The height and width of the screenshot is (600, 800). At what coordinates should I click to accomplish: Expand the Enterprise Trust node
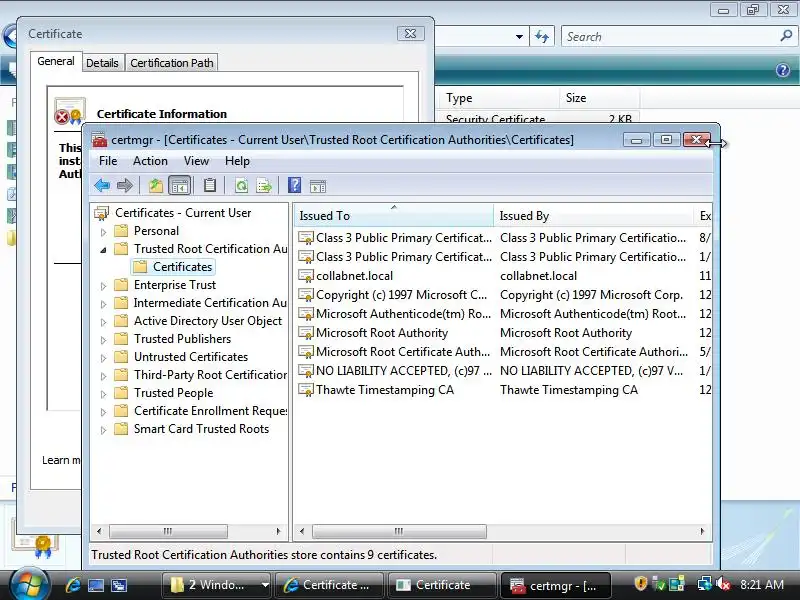click(x=103, y=286)
